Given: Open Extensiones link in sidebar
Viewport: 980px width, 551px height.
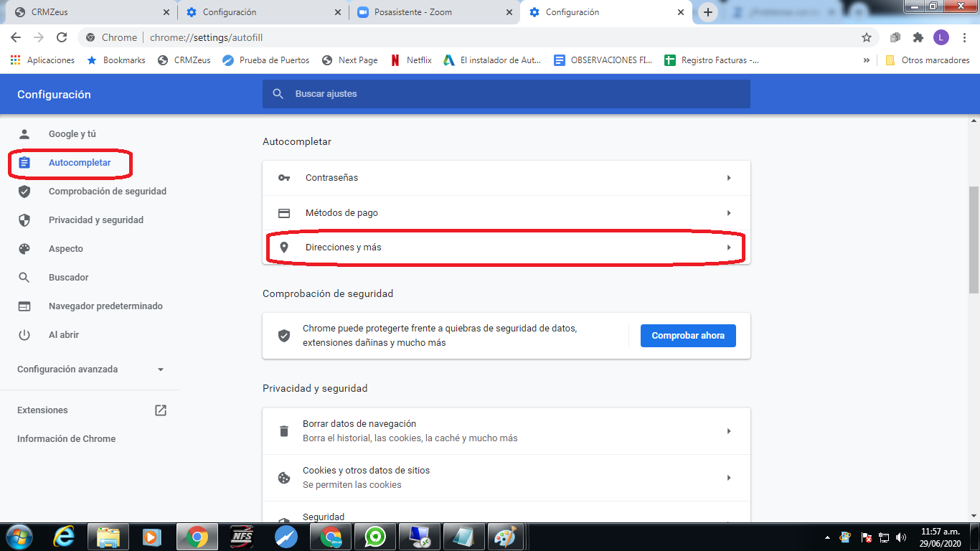Looking at the screenshot, I should 43,410.
